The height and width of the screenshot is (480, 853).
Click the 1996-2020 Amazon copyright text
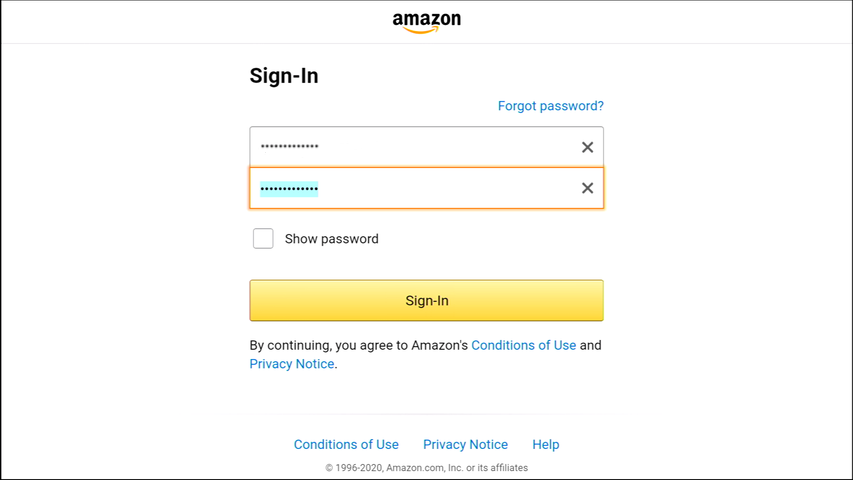point(426,467)
